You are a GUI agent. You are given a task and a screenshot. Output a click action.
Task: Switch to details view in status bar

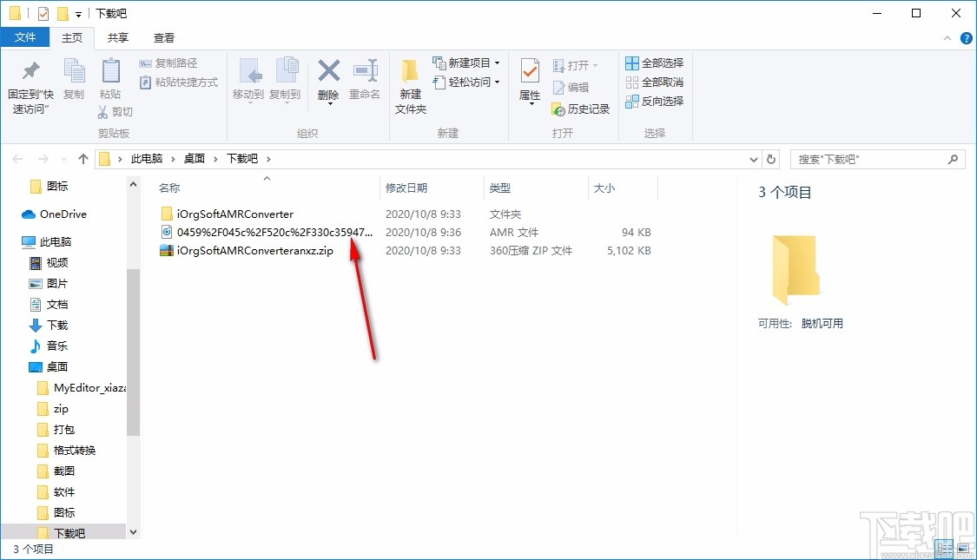pyautogui.click(x=944, y=548)
